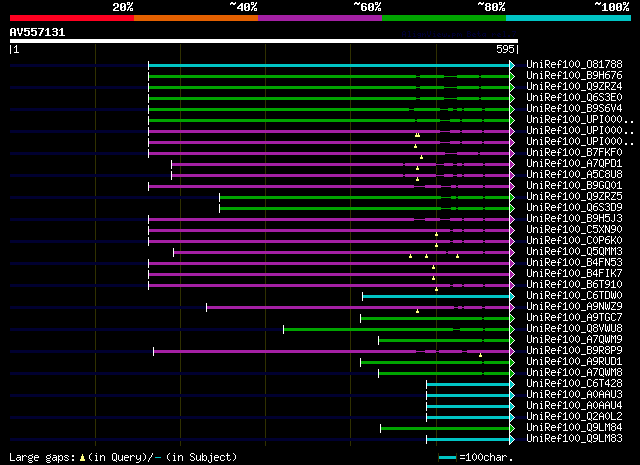Image resolution: width=640 pixels, height=465 pixels.
Task: Select the purple alignment bar for UniRef100_B4FIK7
Action: tap(329, 275)
